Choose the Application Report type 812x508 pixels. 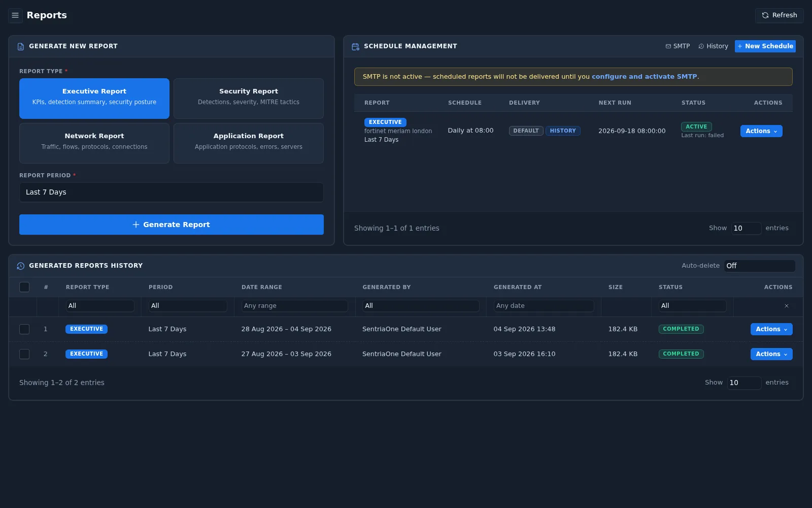[249, 143]
